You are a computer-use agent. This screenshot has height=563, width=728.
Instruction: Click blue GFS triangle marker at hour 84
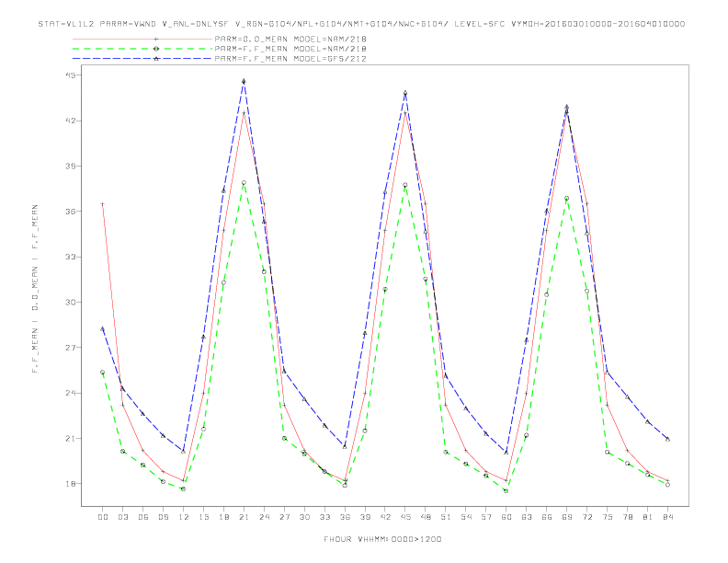(667, 439)
